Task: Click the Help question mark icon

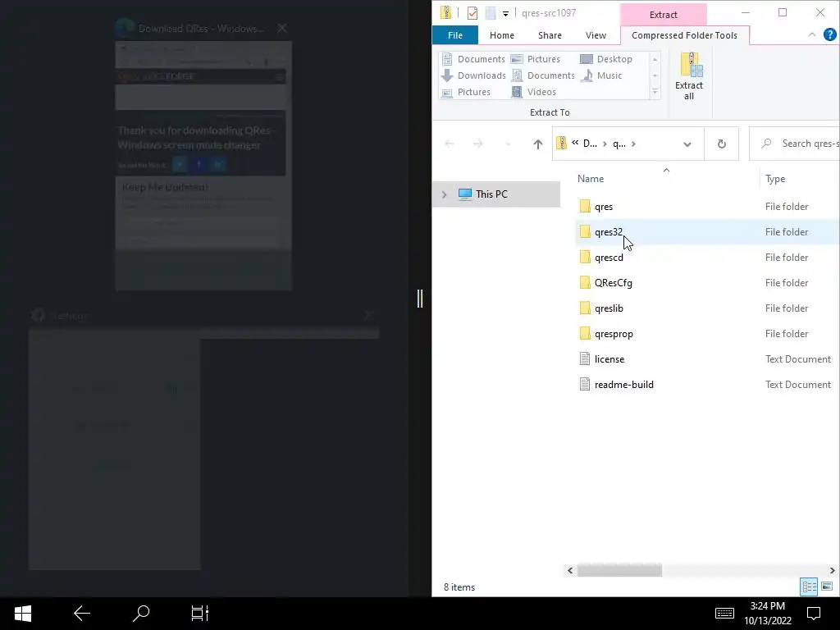Action: click(x=829, y=34)
